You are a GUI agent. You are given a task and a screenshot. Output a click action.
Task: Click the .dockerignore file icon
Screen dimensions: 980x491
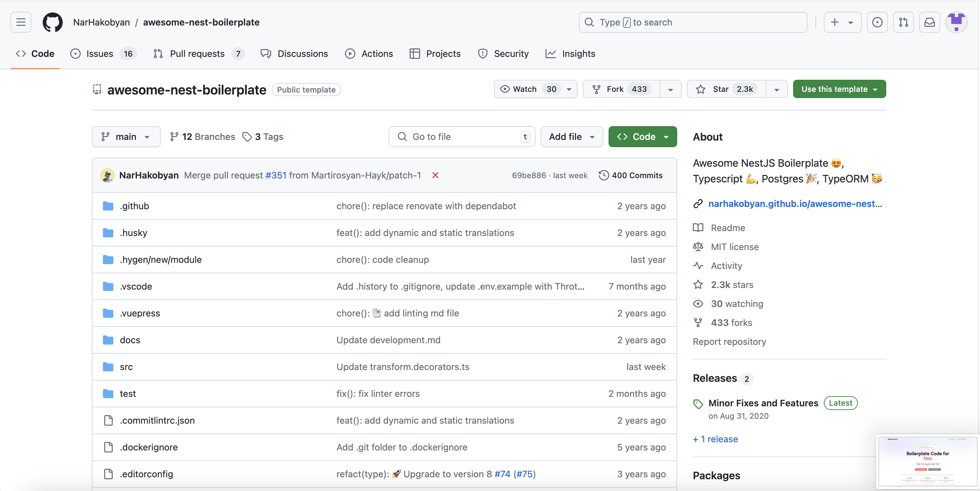pyautogui.click(x=108, y=447)
